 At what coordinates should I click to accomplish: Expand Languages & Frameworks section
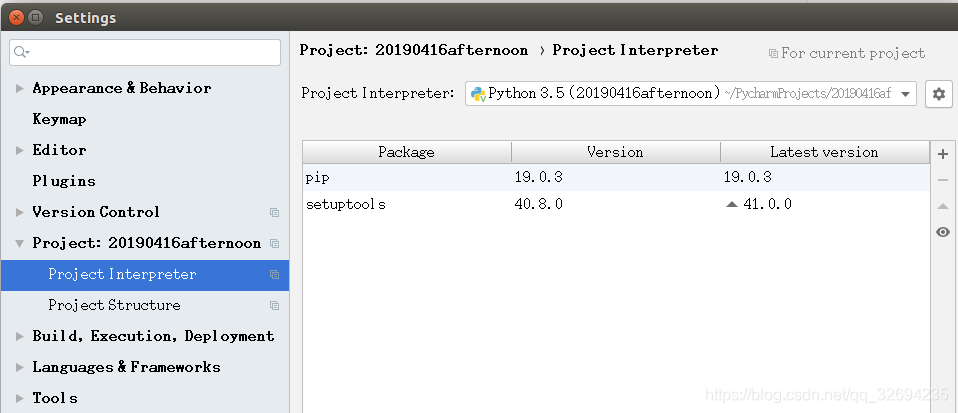click(x=20, y=367)
